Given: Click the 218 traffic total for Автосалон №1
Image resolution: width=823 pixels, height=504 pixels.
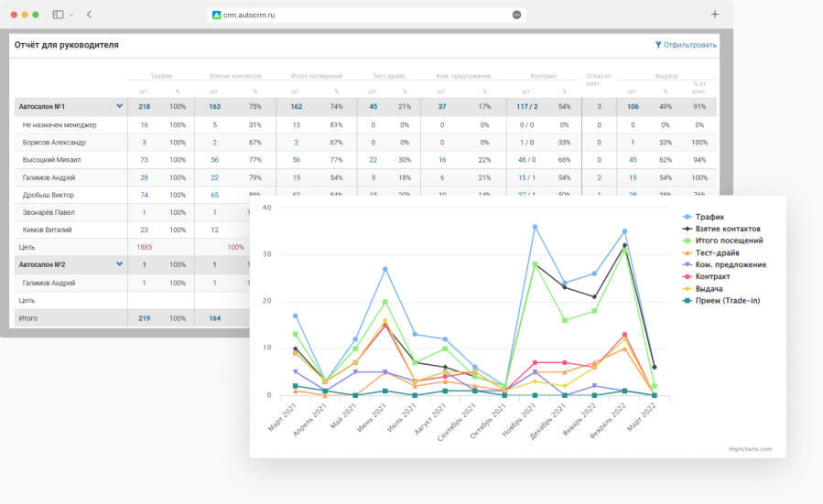Looking at the screenshot, I should point(144,107).
